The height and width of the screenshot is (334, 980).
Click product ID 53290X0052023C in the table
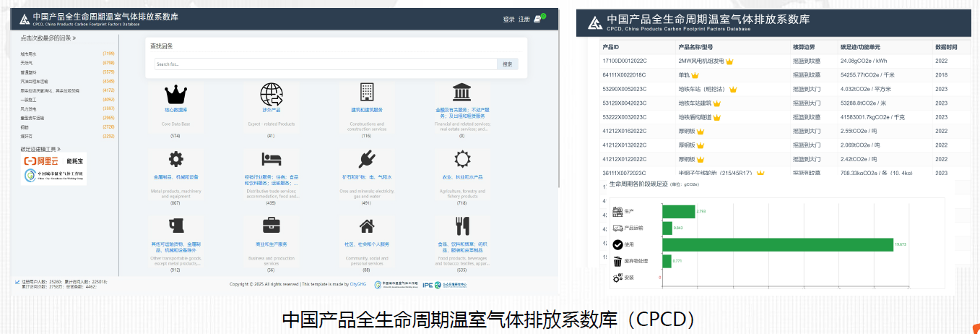click(625, 89)
